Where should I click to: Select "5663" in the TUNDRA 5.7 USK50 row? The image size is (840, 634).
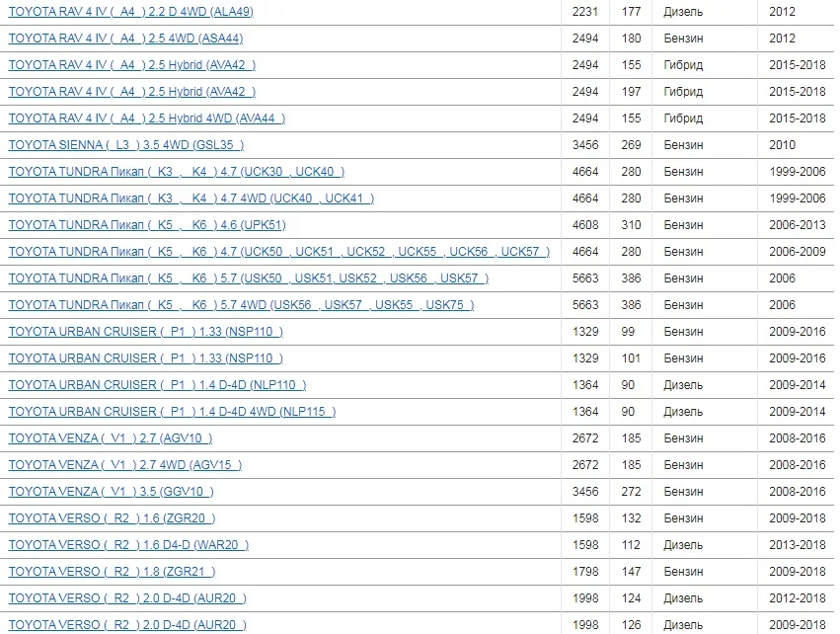point(585,278)
